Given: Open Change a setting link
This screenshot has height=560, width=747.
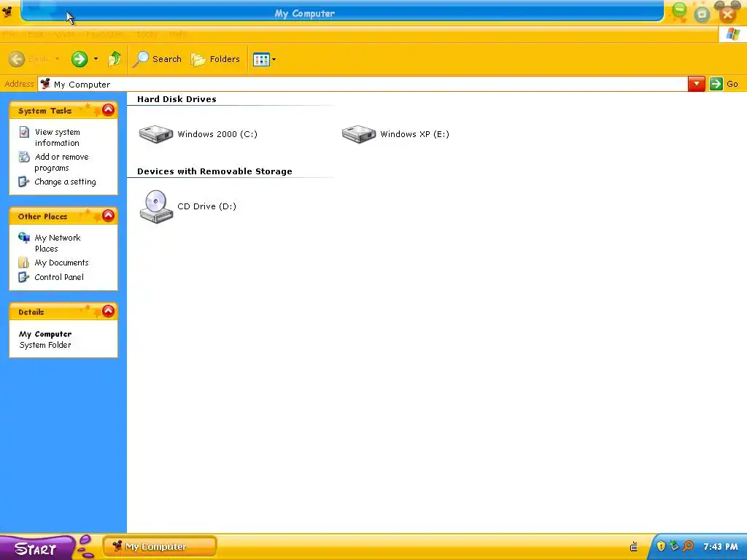Looking at the screenshot, I should pos(65,182).
